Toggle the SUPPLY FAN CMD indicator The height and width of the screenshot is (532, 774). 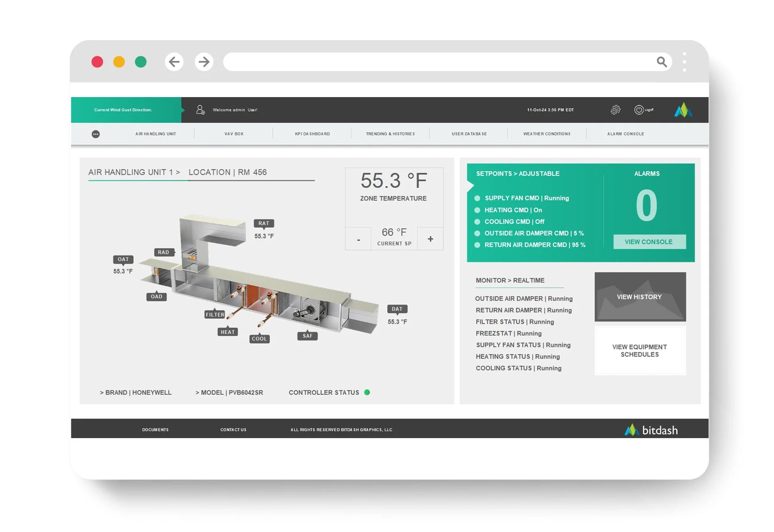click(477, 198)
